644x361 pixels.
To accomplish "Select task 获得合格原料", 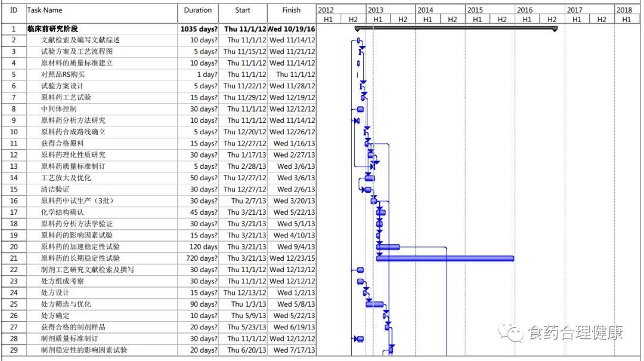I will coord(62,143).
